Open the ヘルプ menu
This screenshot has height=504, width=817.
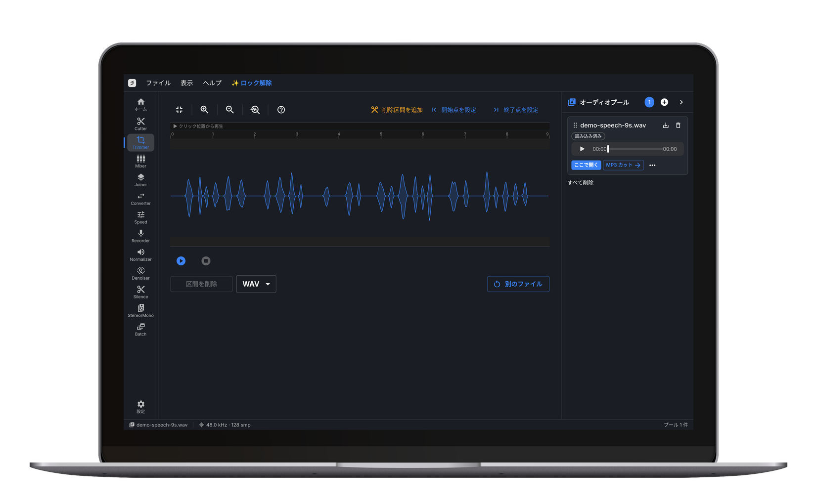point(212,83)
